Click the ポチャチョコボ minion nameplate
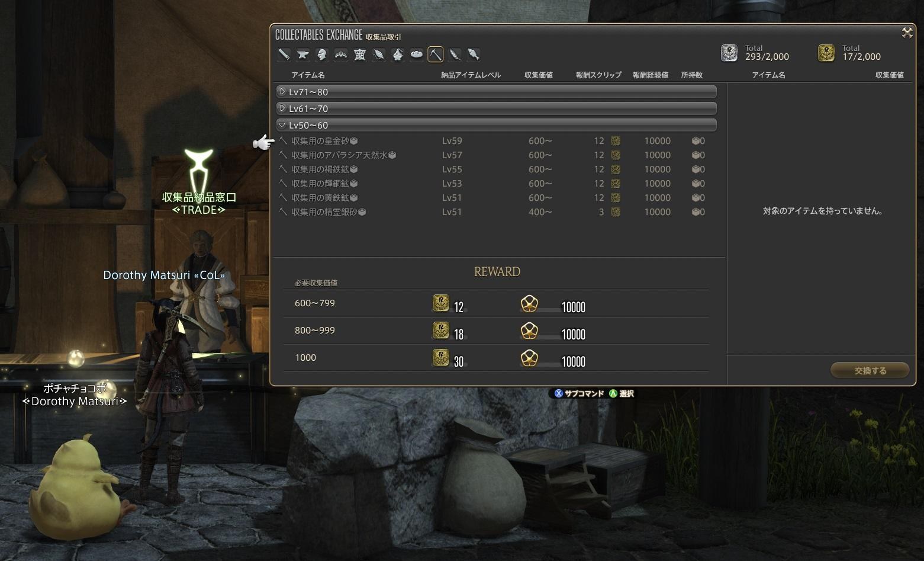This screenshot has height=561, width=924. point(75,395)
